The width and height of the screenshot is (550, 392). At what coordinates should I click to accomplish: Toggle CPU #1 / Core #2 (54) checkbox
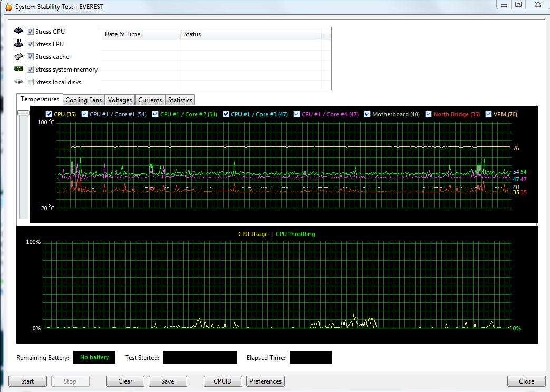click(155, 114)
